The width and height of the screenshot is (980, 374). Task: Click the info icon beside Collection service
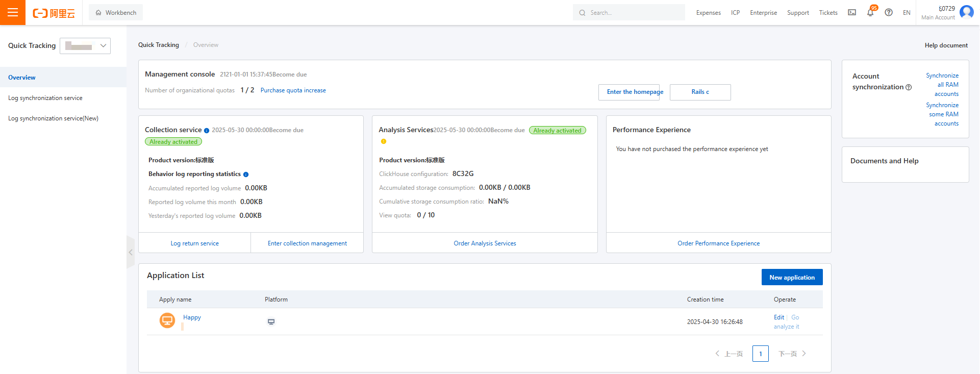pos(207,131)
